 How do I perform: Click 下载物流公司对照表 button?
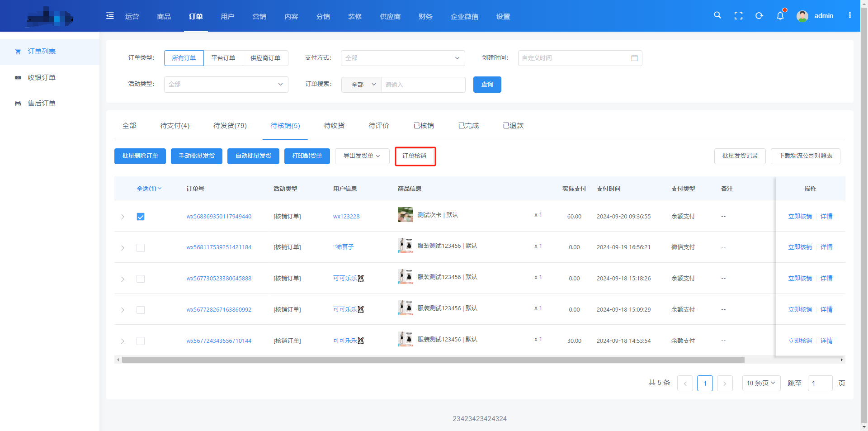pos(806,156)
